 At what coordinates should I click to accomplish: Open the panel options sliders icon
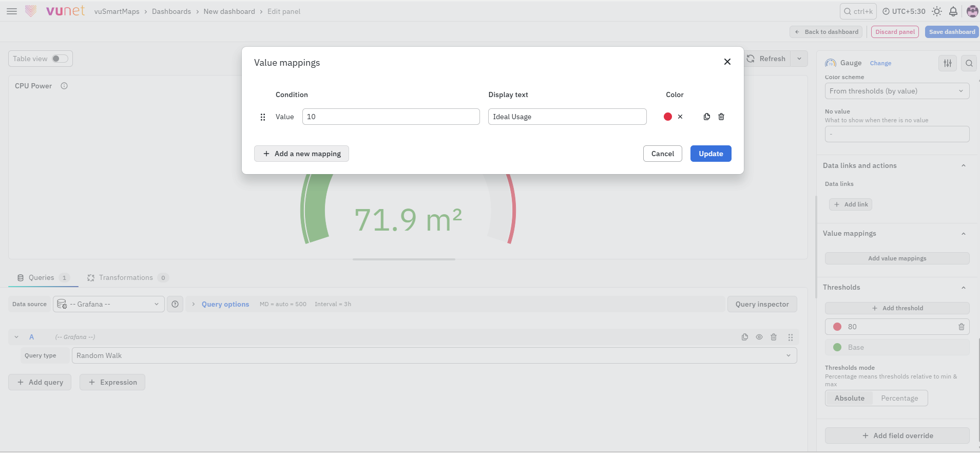click(x=948, y=63)
